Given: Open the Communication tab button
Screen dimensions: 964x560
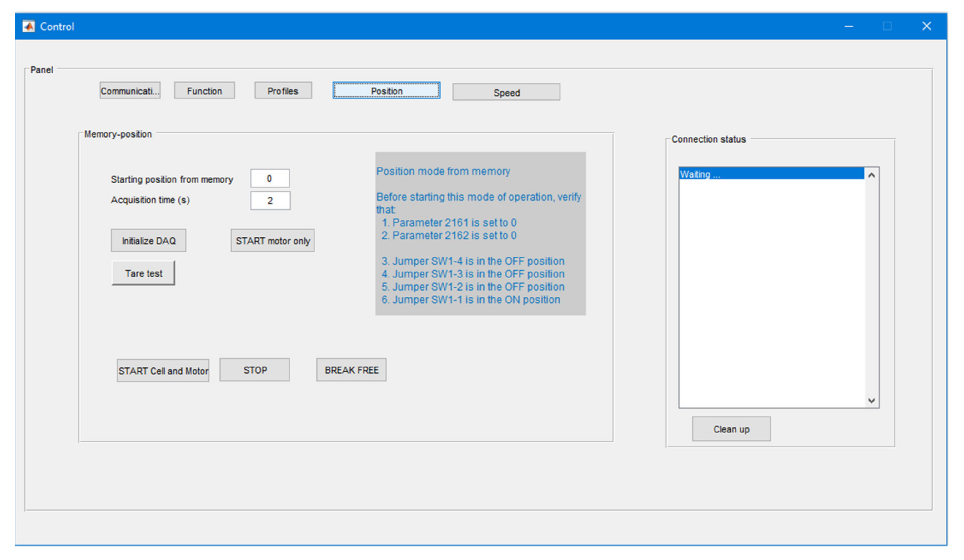Looking at the screenshot, I should tap(130, 91).
